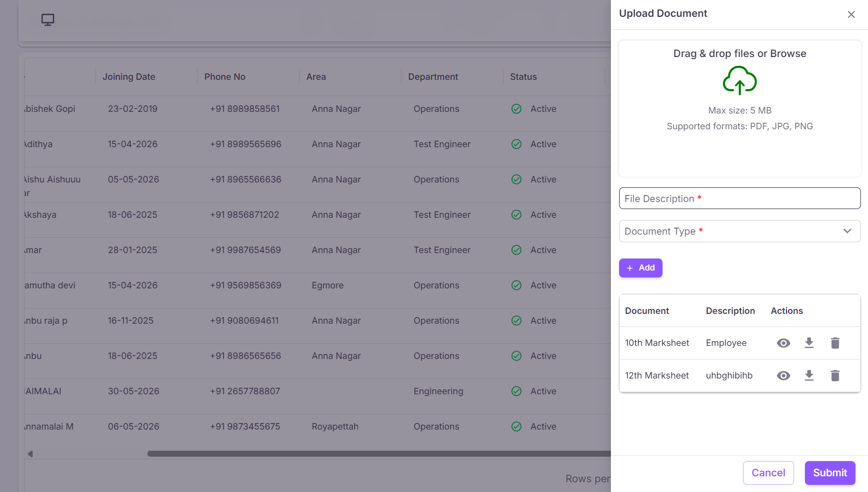Viewport: 868px width, 492px height.
Task: Sort by the Joining Date column
Action: (129, 77)
